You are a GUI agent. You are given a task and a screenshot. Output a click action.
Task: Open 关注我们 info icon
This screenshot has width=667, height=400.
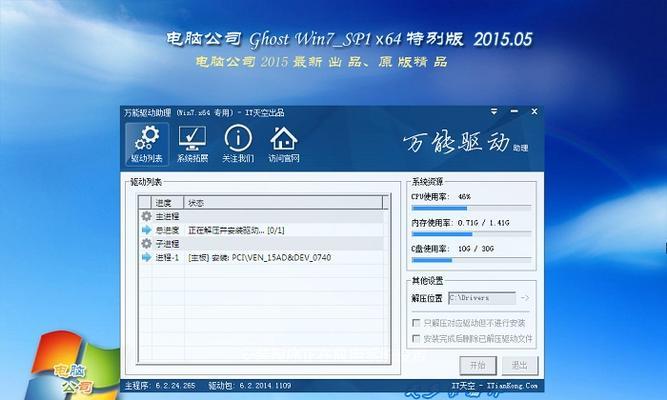click(238, 144)
